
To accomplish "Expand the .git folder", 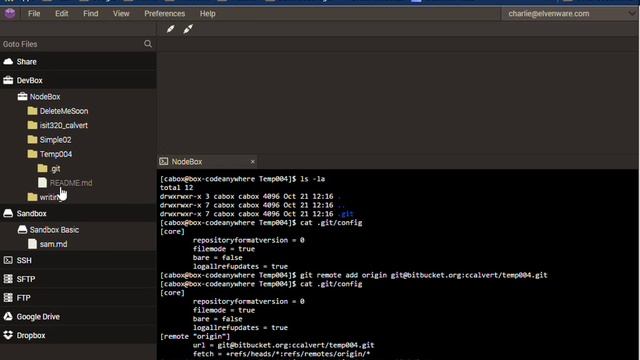I will pos(55,169).
